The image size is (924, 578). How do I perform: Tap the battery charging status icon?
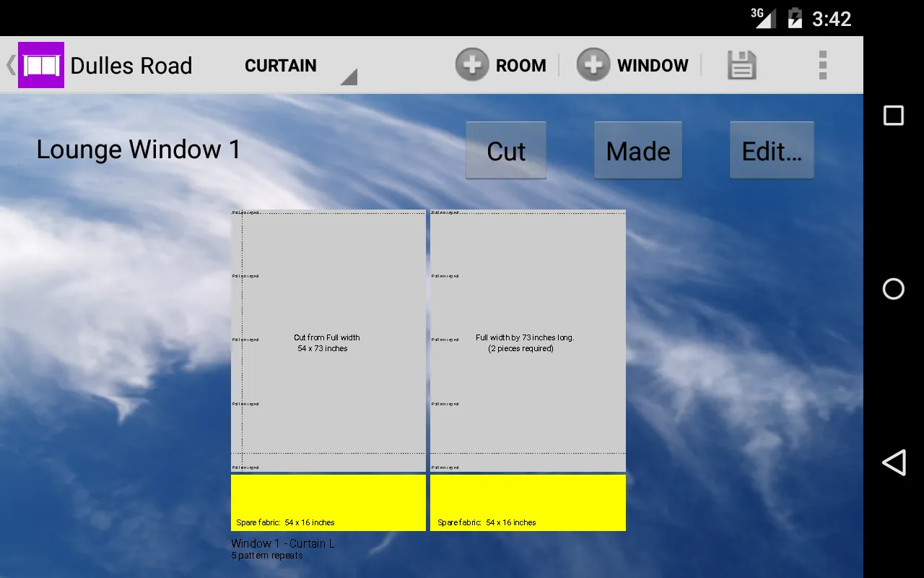coord(795,18)
